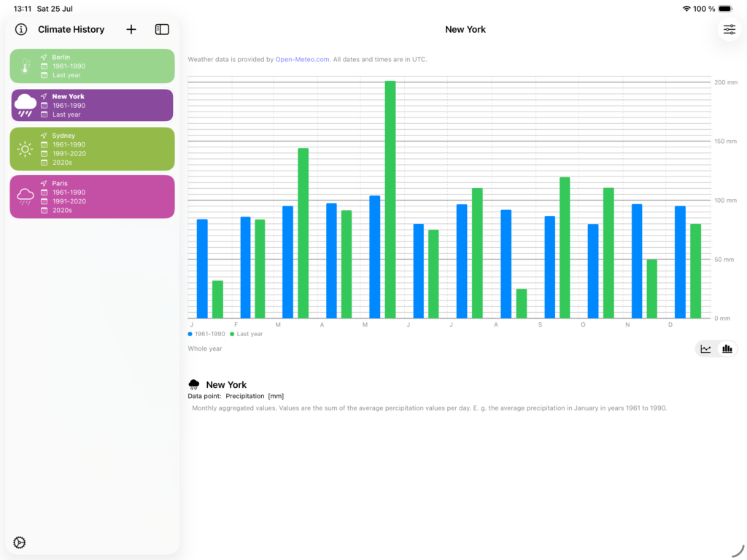This screenshot has width=747, height=560.
Task: Open the info circle icon
Action: pos(21,29)
